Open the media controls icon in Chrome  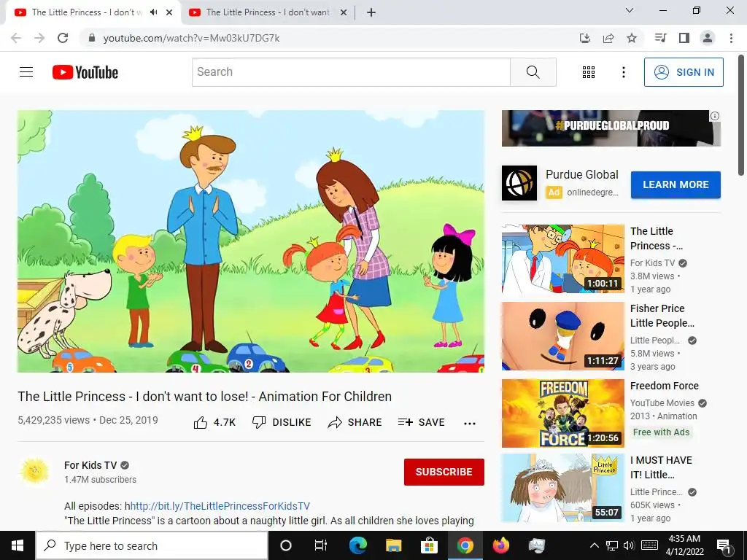click(660, 38)
